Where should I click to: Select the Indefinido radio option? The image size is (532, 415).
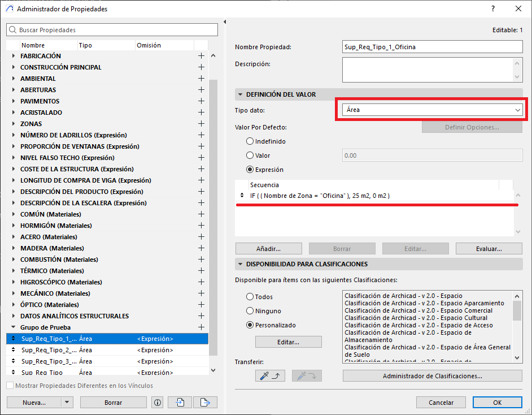(x=250, y=141)
